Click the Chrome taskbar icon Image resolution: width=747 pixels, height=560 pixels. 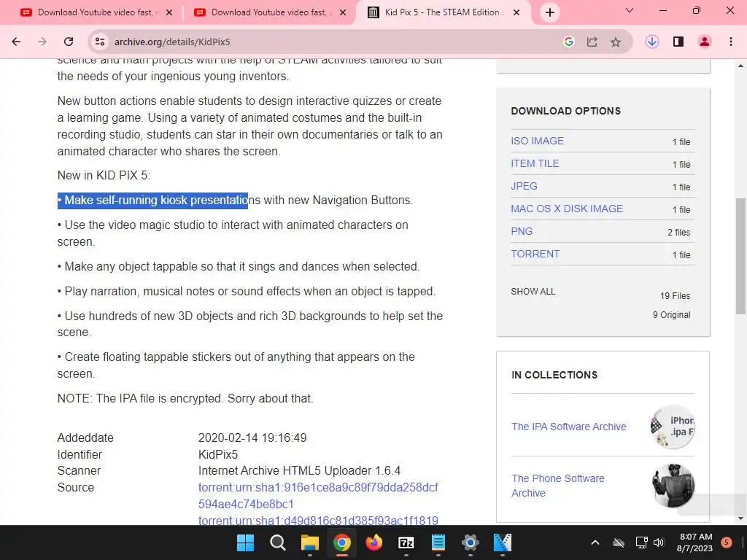[x=341, y=542]
